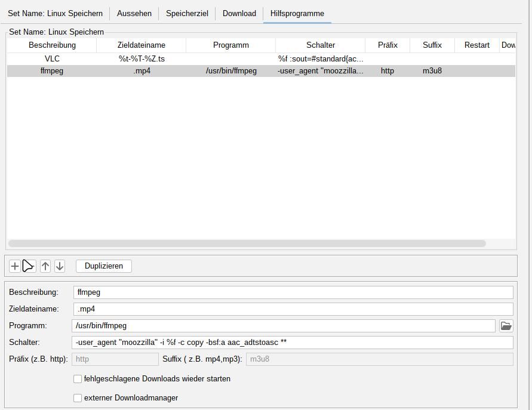Move the selected program up with the up arrow

45,266
